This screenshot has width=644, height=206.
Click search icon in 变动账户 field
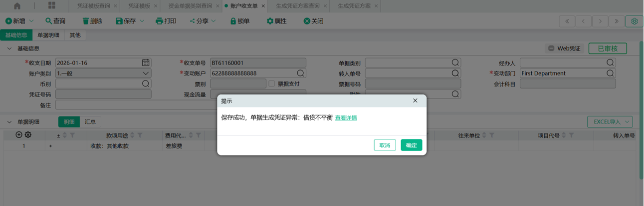click(300, 73)
